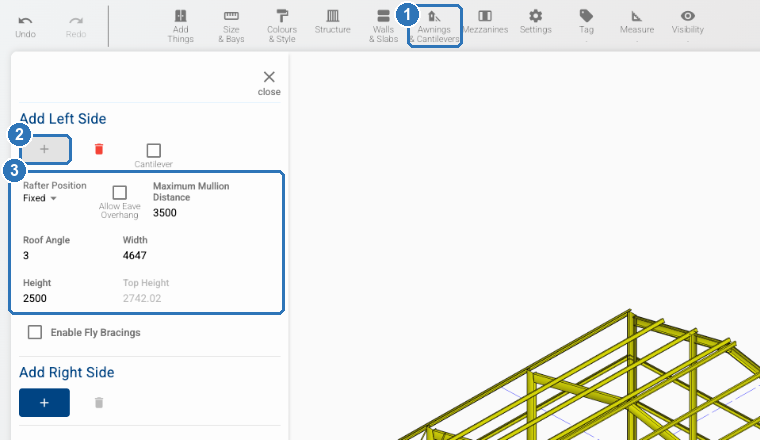Viewport: 760px width, 440px height.
Task: Open Size & Bays settings
Action: [231, 27]
